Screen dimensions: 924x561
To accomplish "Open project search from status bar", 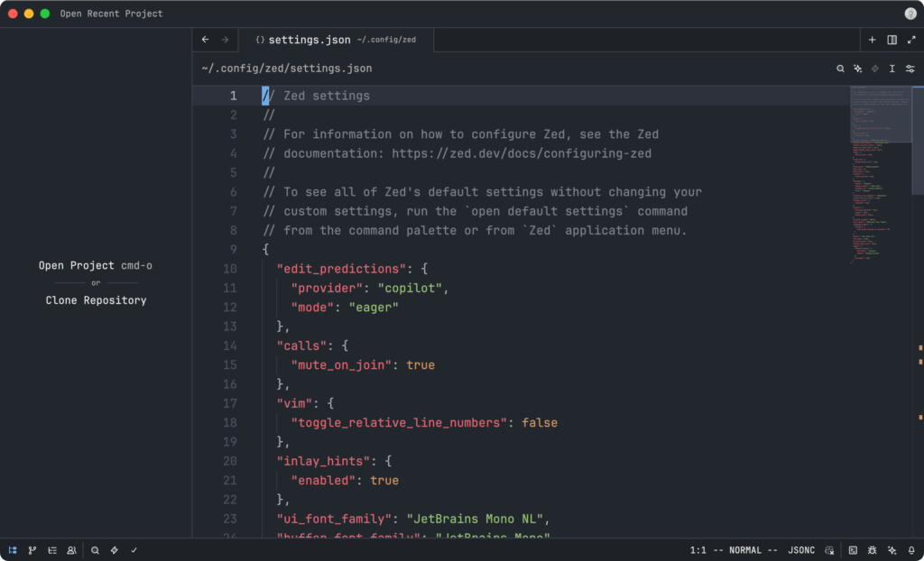I will (95, 549).
